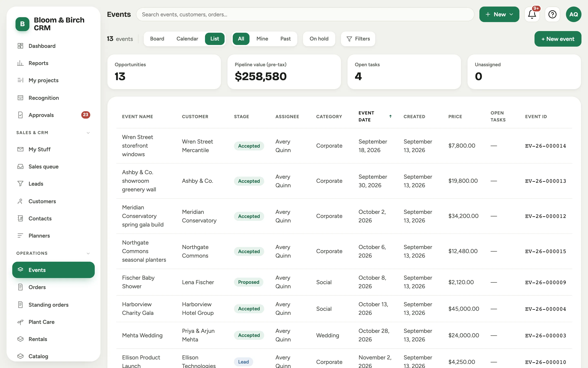588x368 pixels.
Task: Click the + New event button
Action: 558,39
